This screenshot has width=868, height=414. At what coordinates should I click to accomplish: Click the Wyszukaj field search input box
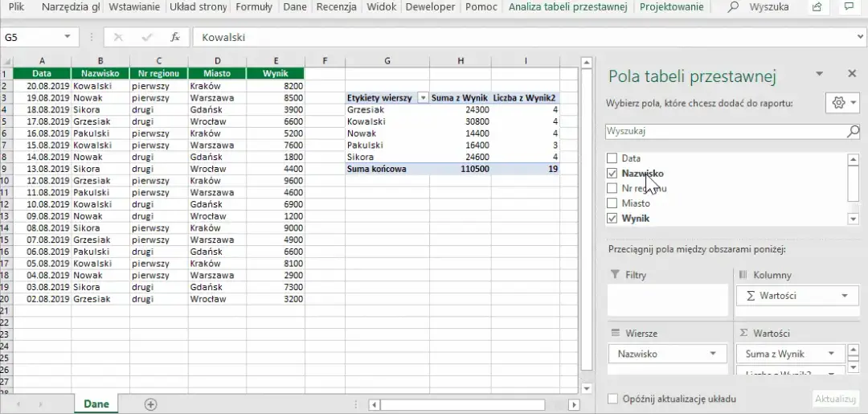(x=723, y=131)
